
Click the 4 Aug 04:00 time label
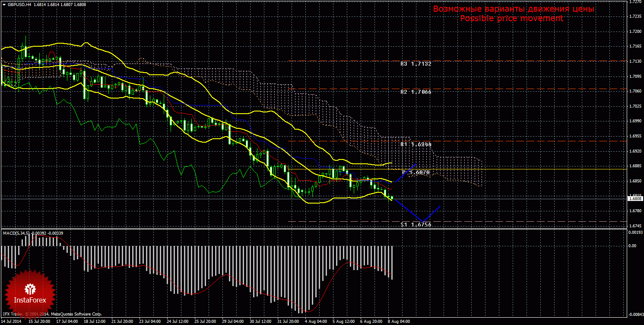pos(316,322)
